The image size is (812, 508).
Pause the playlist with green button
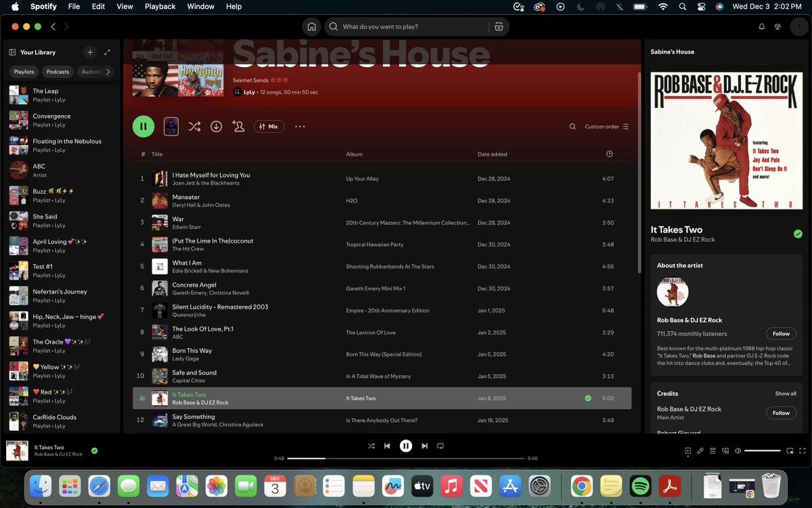(x=143, y=127)
